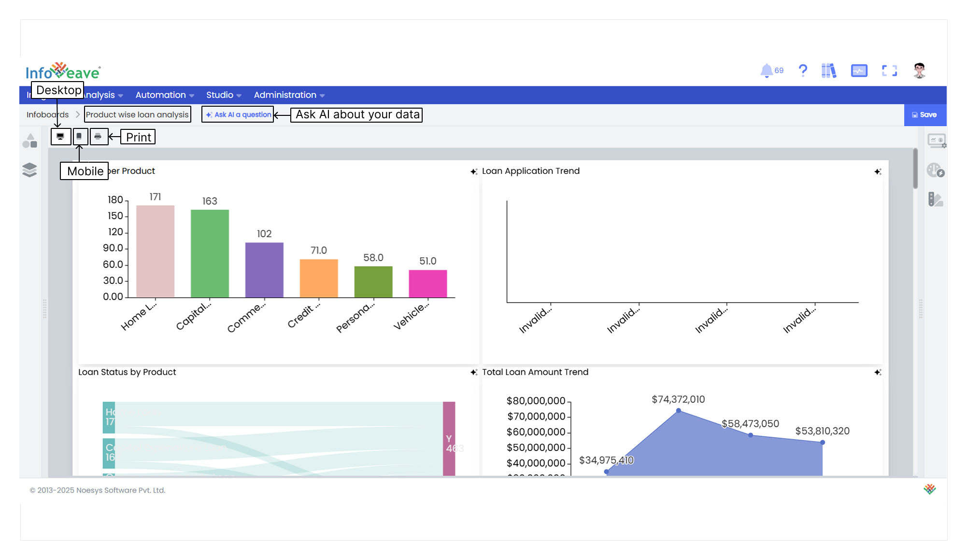Click the right panel drag handle

pyautogui.click(x=921, y=308)
